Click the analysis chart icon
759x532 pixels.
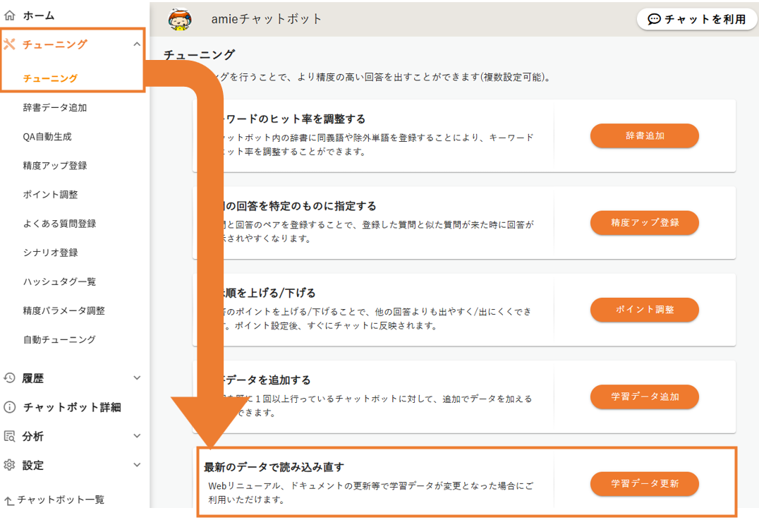click(x=9, y=436)
